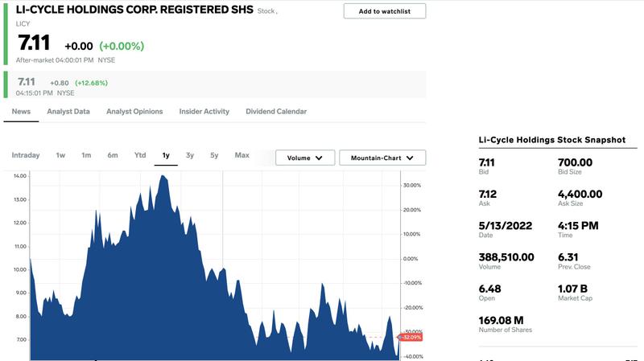Go to the Dividend Calendar tab
644x361 pixels.
point(276,112)
